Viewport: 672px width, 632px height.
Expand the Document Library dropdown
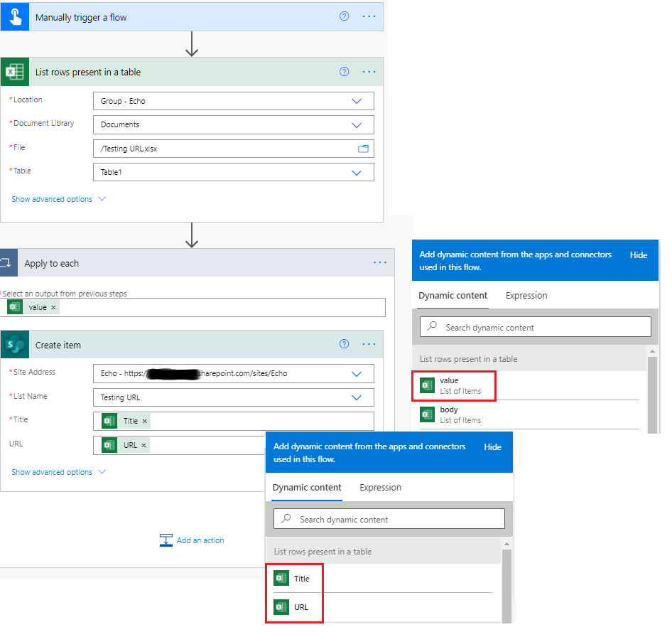click(x=357, y=125)
